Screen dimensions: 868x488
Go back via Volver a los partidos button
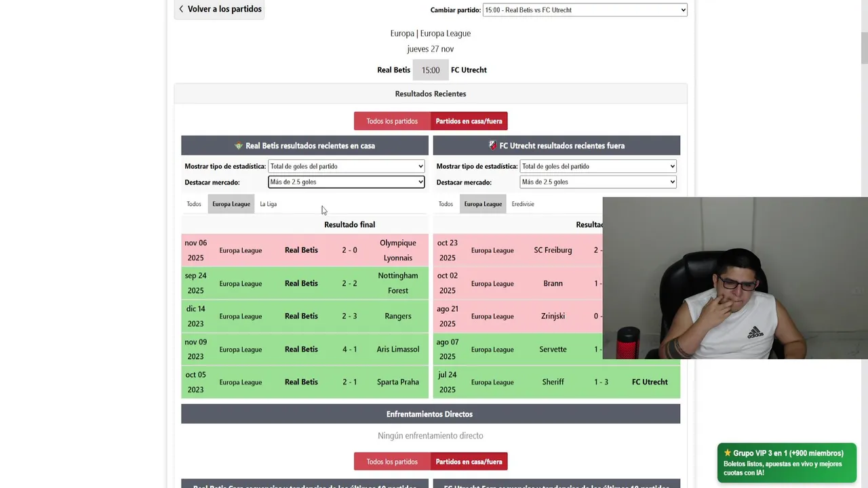tap(219, 9)
